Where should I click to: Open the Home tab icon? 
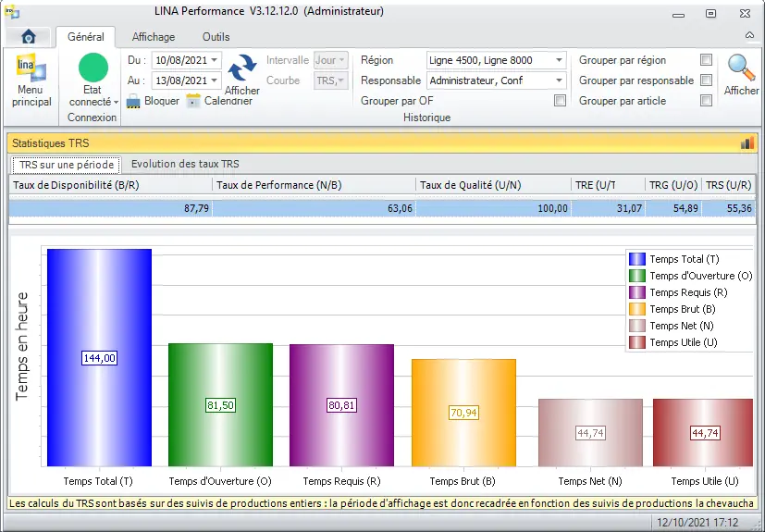pyautogui.click(x=29, y=36)
